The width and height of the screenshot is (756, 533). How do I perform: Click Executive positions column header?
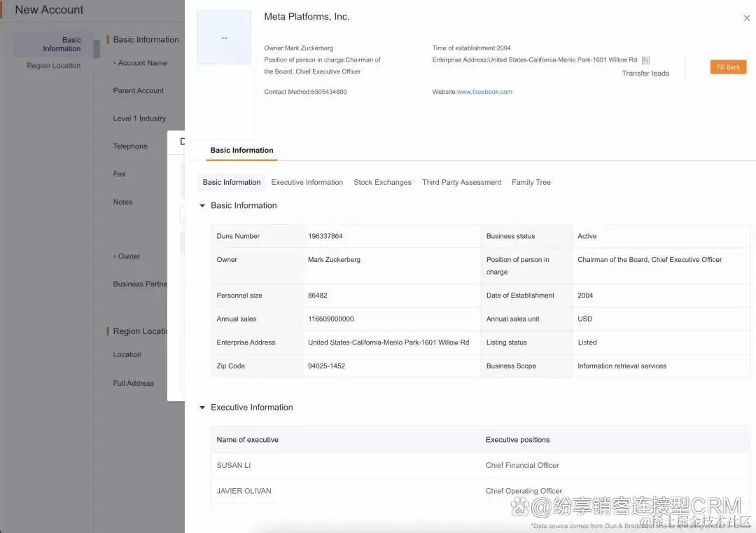click(x=518, y=440)
